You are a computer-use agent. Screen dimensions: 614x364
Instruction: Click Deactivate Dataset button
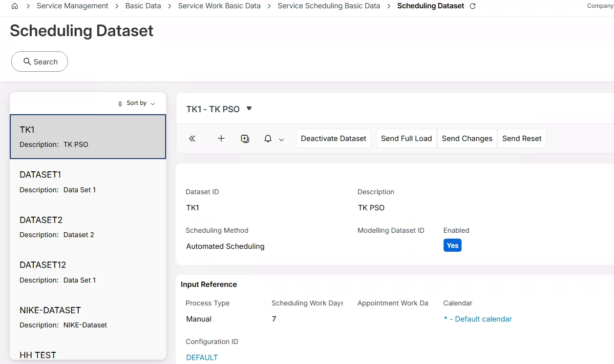coord(334,139)
